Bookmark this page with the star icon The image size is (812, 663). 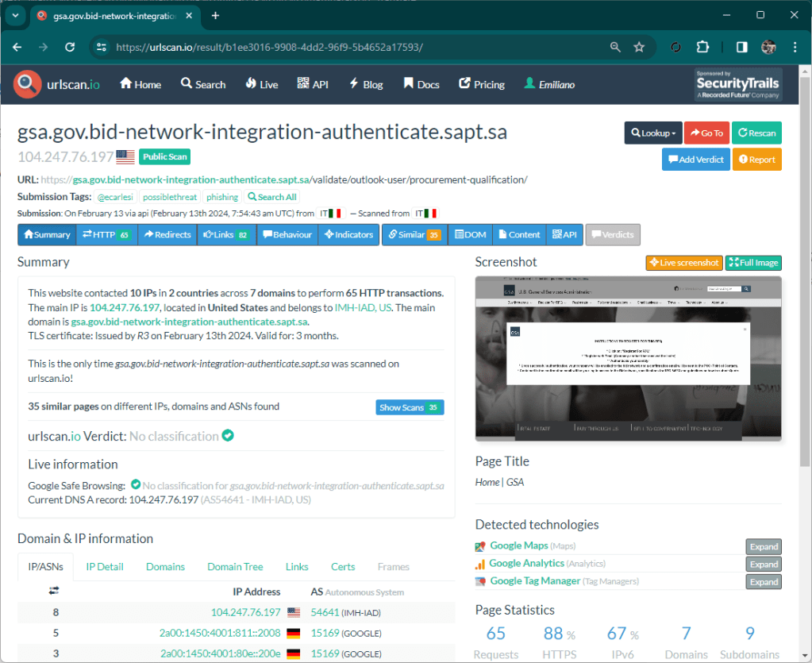639,48
